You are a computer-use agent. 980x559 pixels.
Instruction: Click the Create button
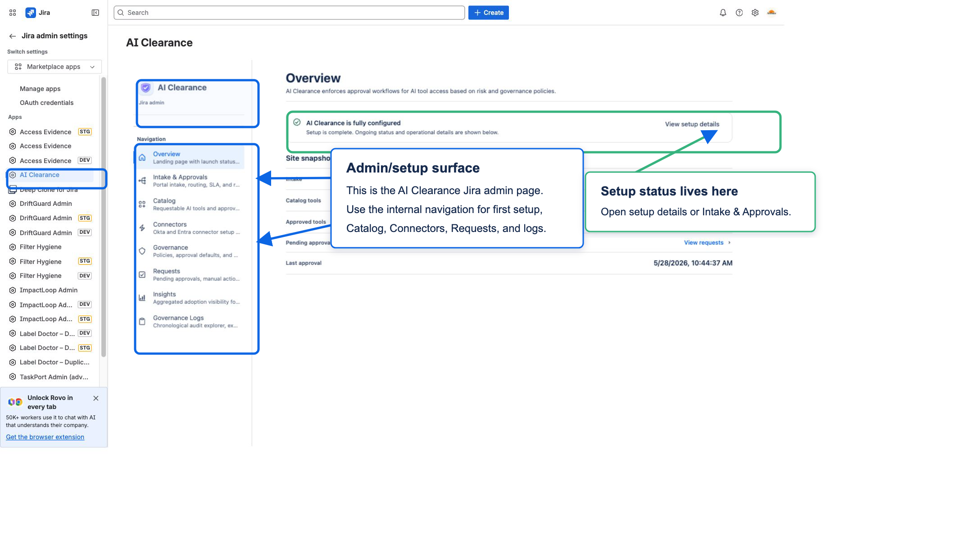point(488,13)
